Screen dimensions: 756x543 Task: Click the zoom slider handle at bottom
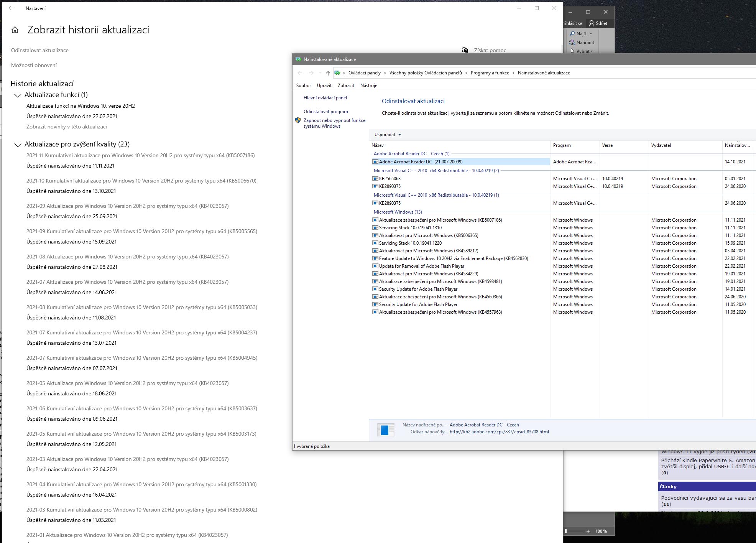point(566,531)
